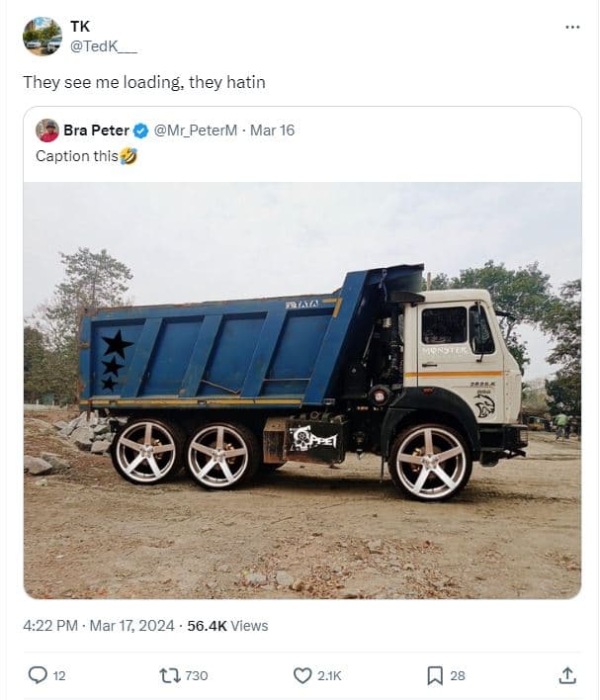Enlarge the dump truck photo
The image size is (600, 700).
tap(301, 390)
